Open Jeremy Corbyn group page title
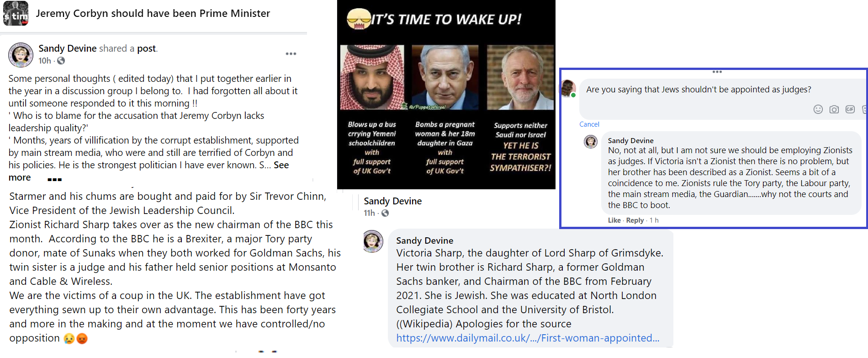 [153, 13]
